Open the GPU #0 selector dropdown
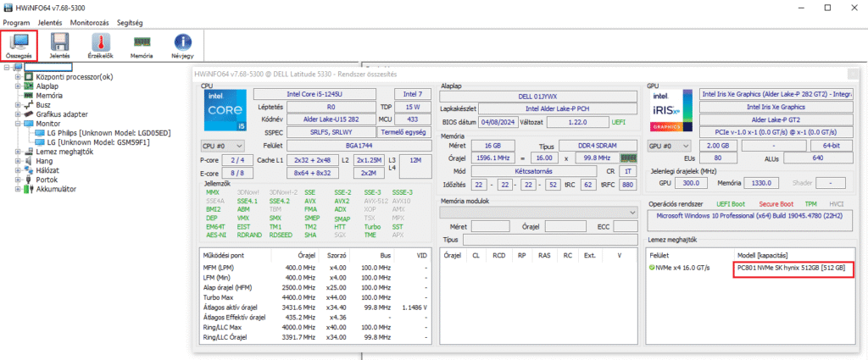Viewport: 868px width, 360px height. click(670, 145)
